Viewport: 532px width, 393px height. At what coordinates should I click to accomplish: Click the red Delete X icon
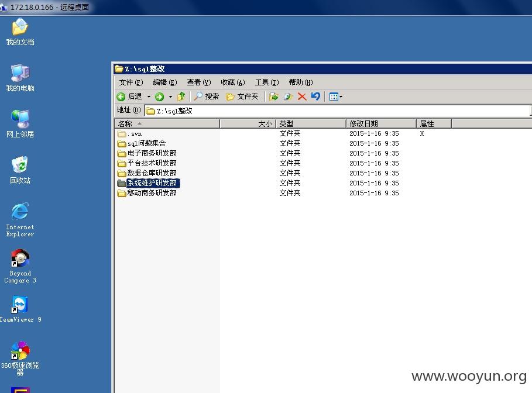tap(301, 96)
